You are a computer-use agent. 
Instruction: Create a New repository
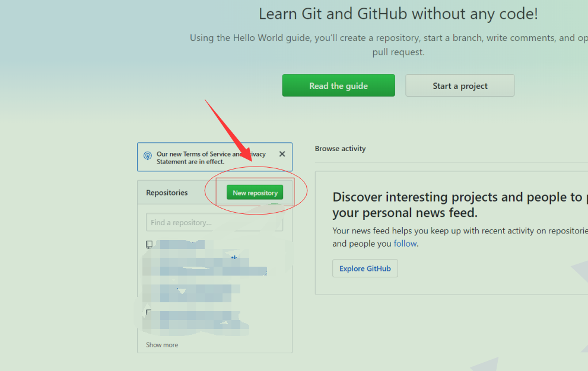pos(255,193)
